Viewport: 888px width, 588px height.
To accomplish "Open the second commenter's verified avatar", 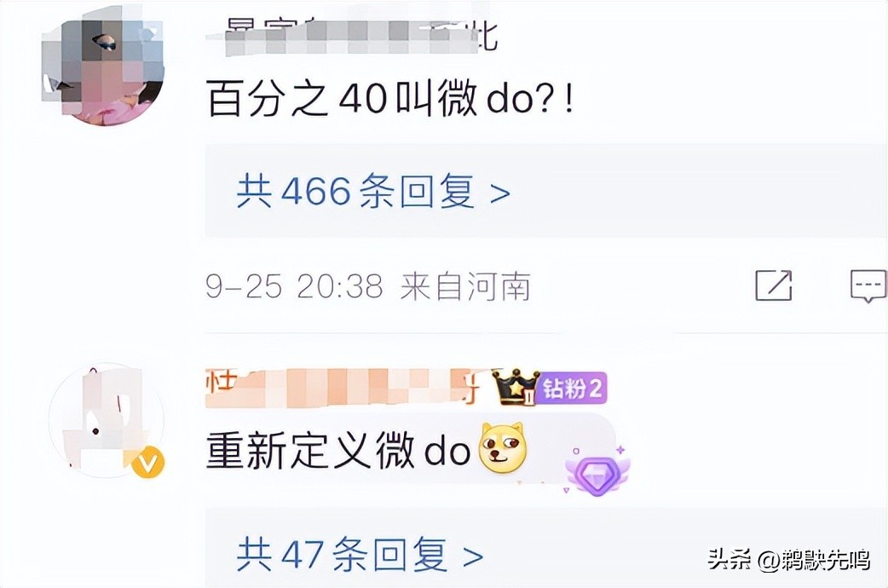I will (106, 421).
